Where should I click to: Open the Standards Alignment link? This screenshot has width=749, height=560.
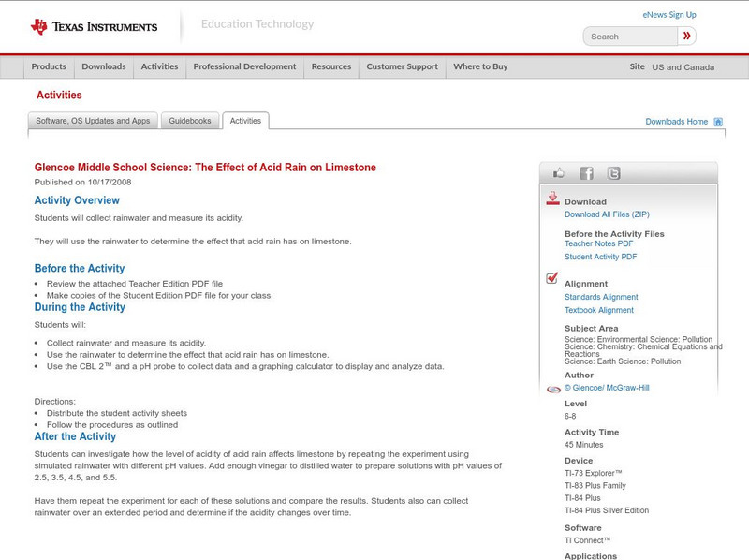(x=601, y=297)
